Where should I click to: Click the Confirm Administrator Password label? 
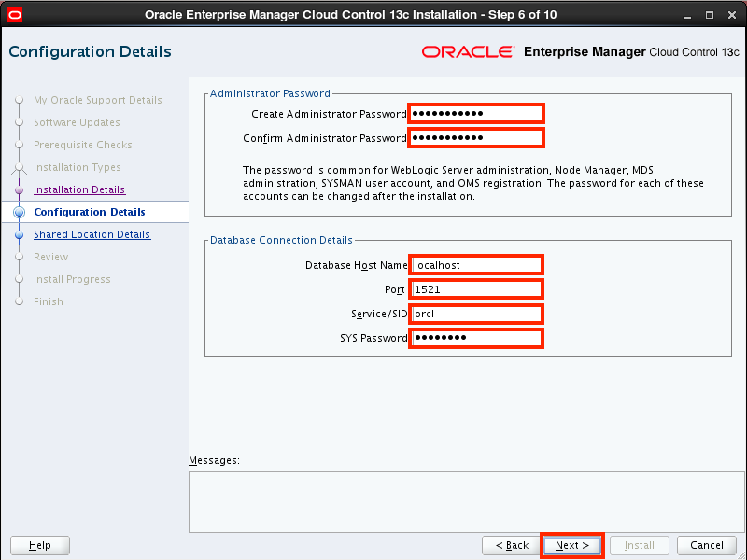(x=324, y=138)
